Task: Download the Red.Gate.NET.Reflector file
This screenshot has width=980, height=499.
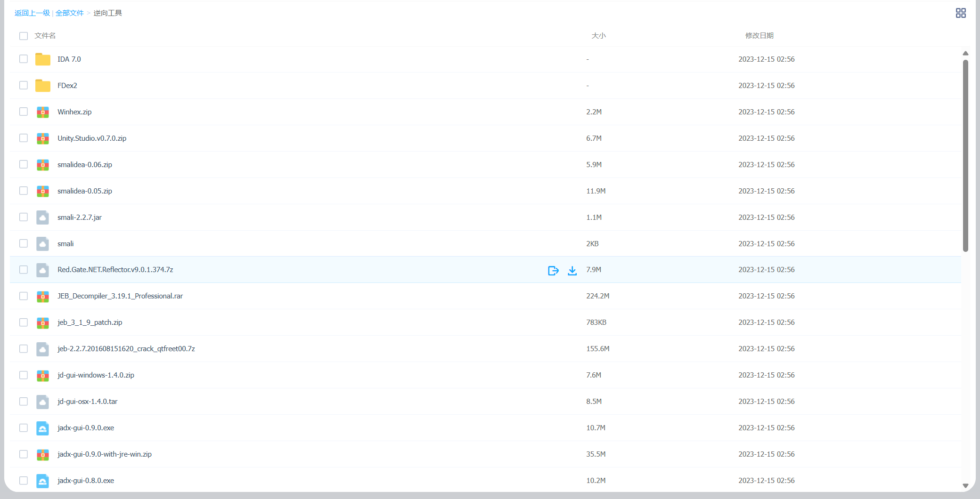Action: 572,271
